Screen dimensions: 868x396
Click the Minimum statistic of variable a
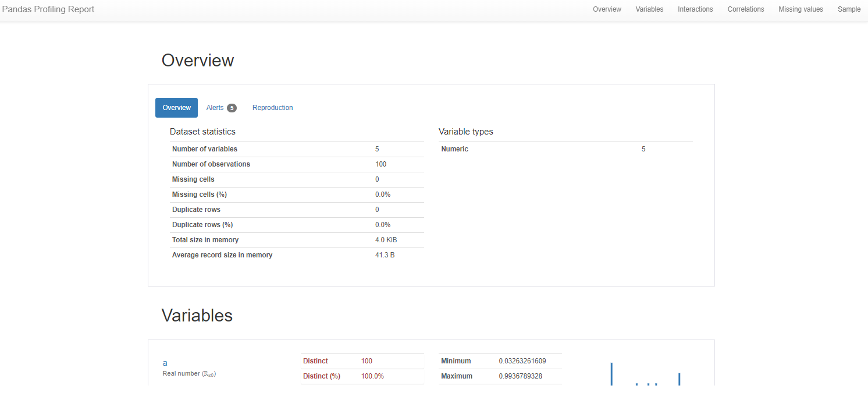(x=522, y=360)
